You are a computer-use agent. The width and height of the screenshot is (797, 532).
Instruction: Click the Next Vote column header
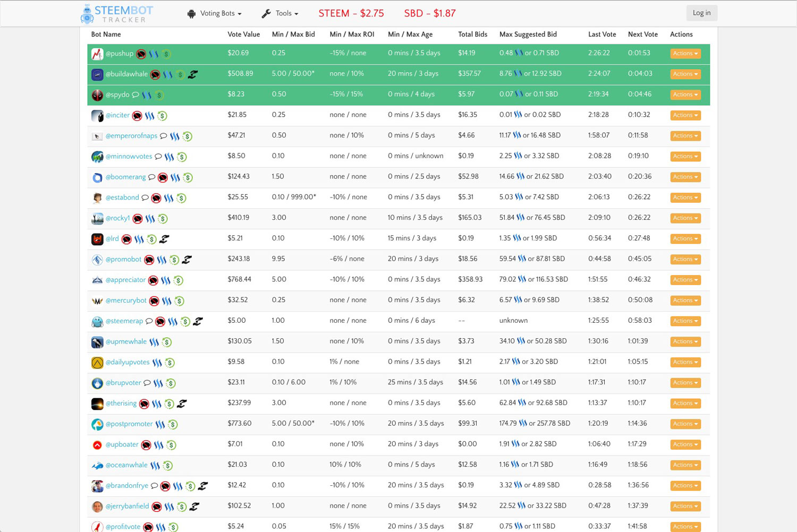643,35
